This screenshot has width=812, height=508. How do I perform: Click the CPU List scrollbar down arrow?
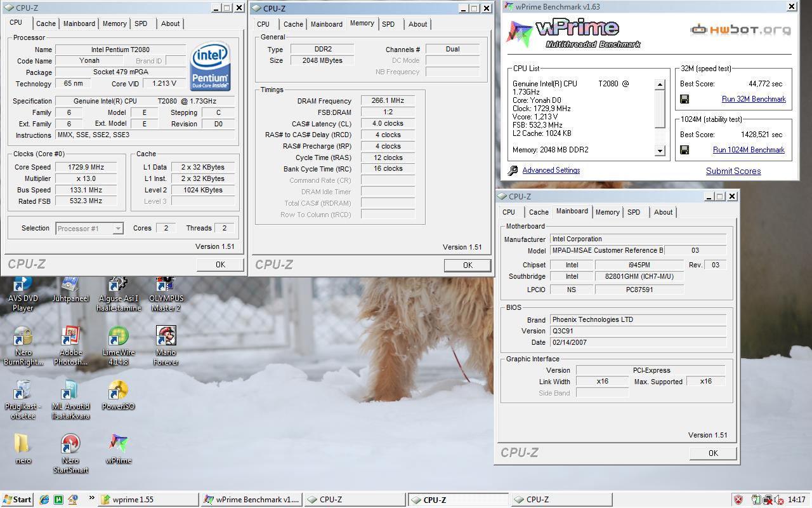tap(660, 151)
